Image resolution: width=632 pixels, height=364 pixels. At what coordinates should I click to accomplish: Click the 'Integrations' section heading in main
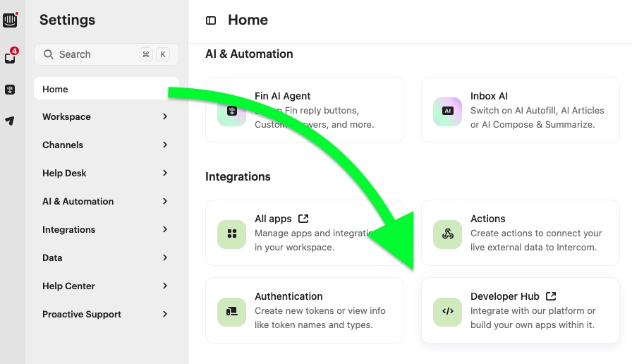[238, 176]
